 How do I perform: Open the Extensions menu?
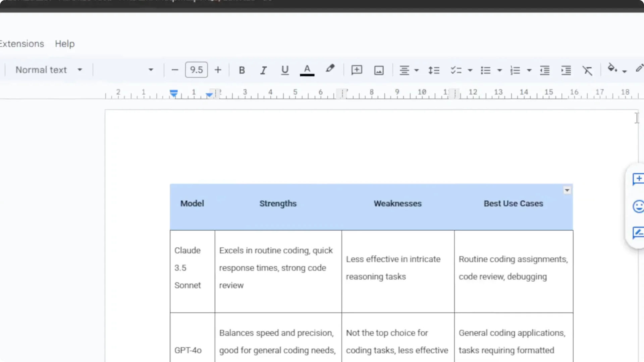point(21,44)
